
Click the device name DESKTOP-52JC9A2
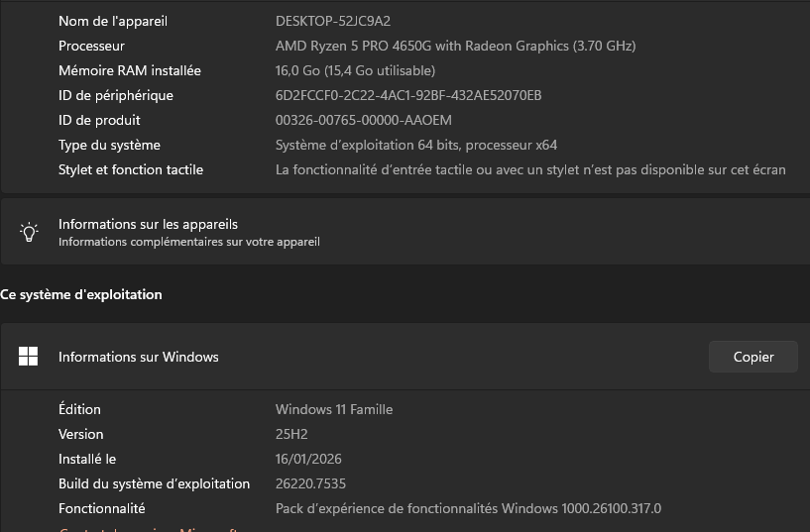coord(332,21)
